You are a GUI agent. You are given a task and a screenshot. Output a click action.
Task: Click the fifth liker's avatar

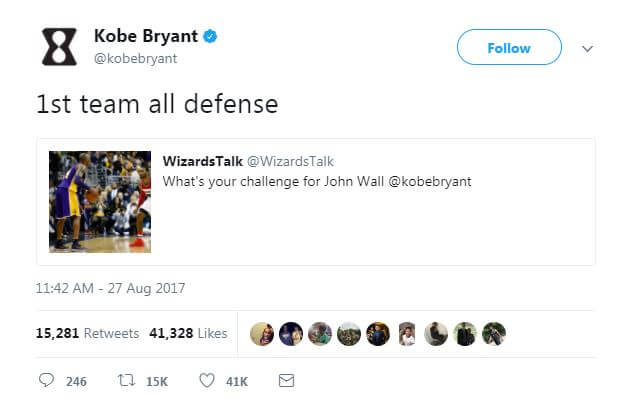pos(378,333)
